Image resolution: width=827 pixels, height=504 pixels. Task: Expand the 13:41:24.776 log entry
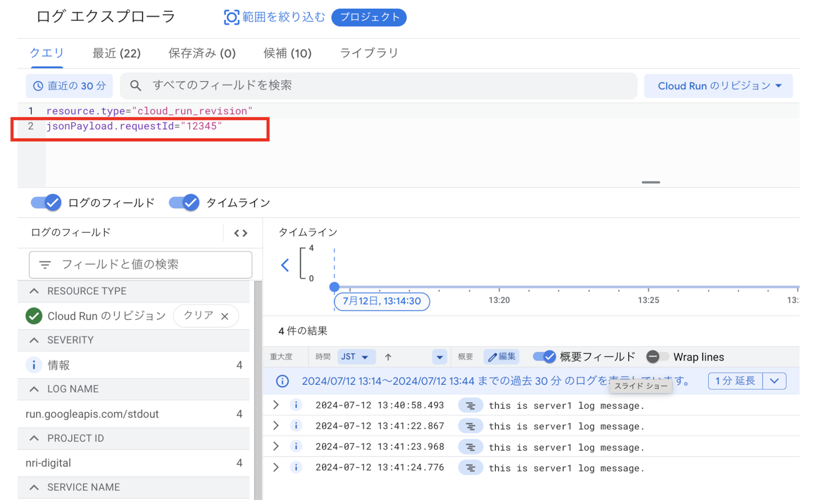(276, 468)
